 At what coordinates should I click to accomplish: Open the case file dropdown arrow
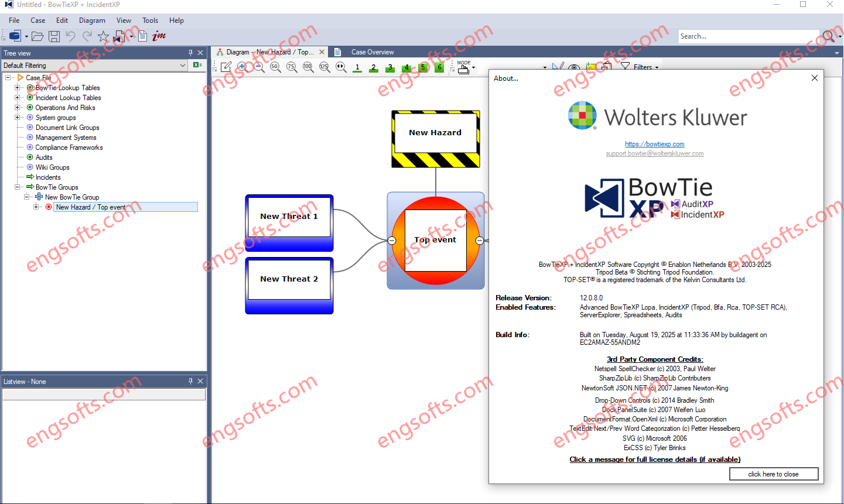(x=26, y=36)
